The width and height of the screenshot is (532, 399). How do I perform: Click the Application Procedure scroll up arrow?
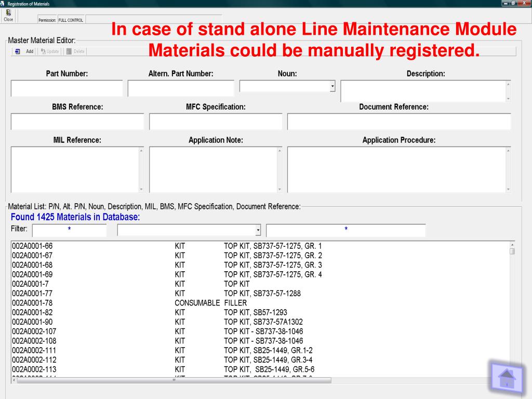coord(508,151)
